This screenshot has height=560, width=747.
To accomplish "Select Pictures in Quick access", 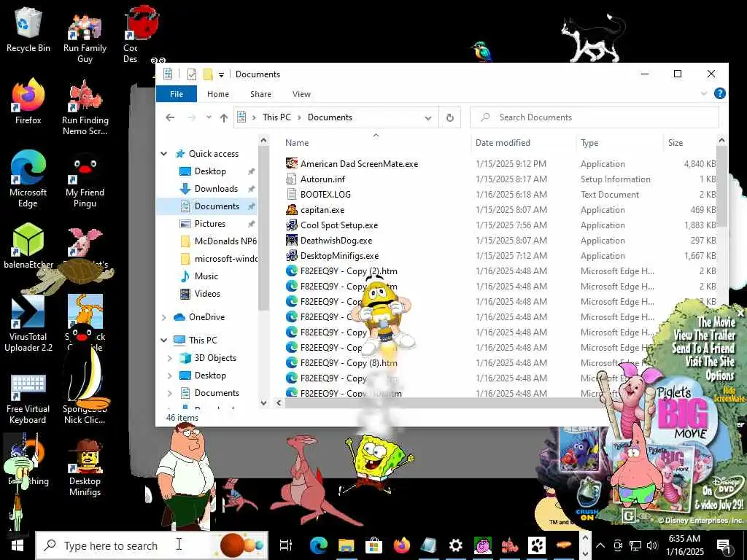I will [209, 224].
